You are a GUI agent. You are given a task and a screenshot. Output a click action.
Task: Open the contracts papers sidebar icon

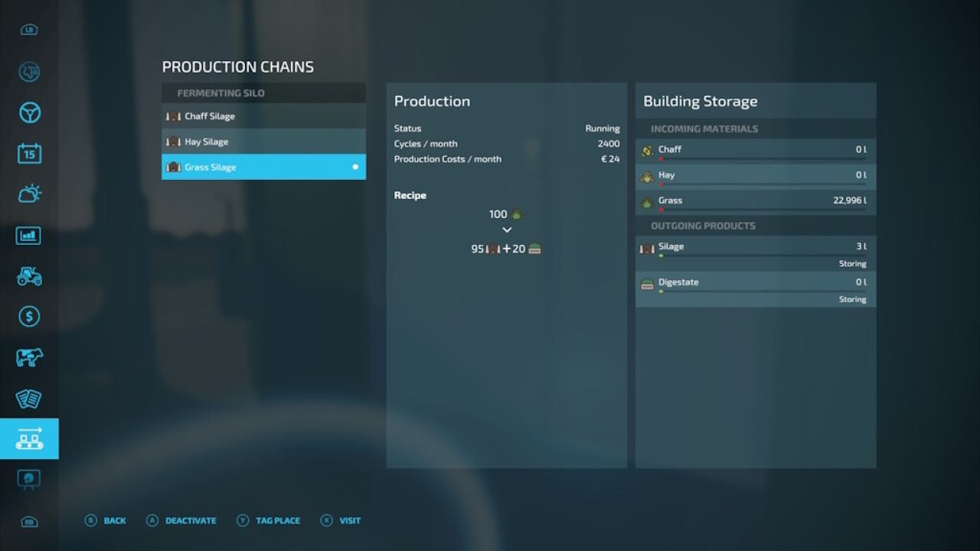click(29, 398)
